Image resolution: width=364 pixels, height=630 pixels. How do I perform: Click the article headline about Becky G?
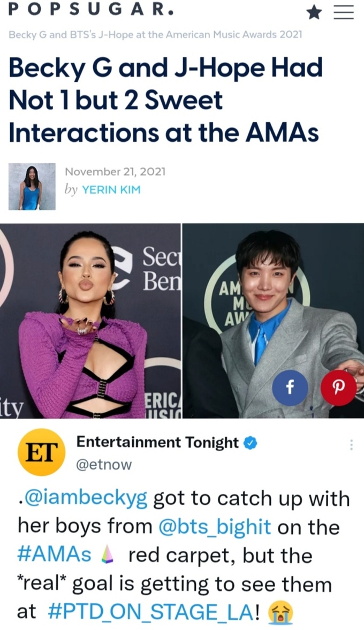(165, 100)
